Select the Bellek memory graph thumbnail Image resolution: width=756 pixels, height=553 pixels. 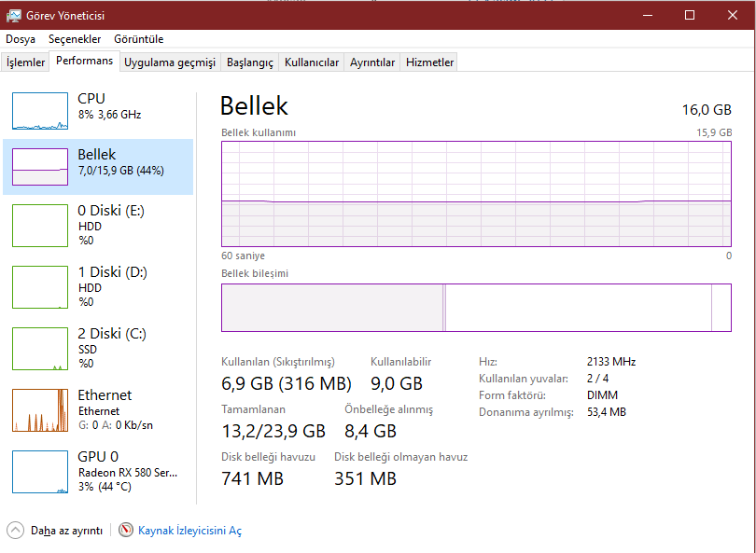[x=40, y=167]
